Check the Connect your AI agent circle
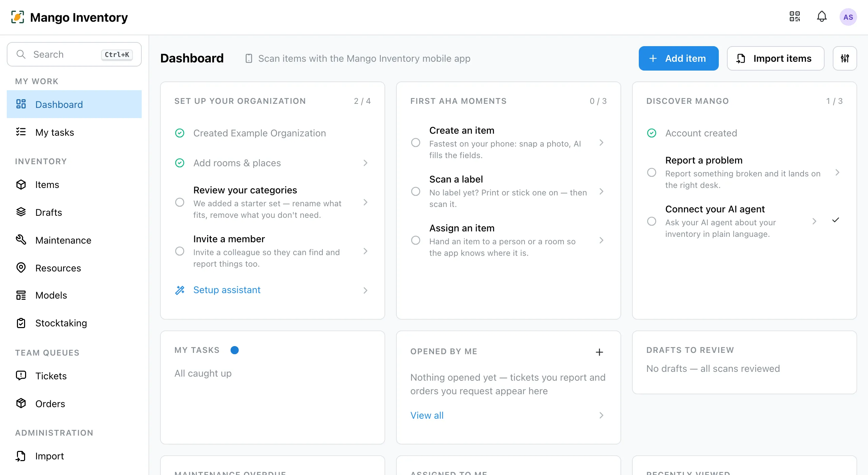868x475 pixels. 652,221
